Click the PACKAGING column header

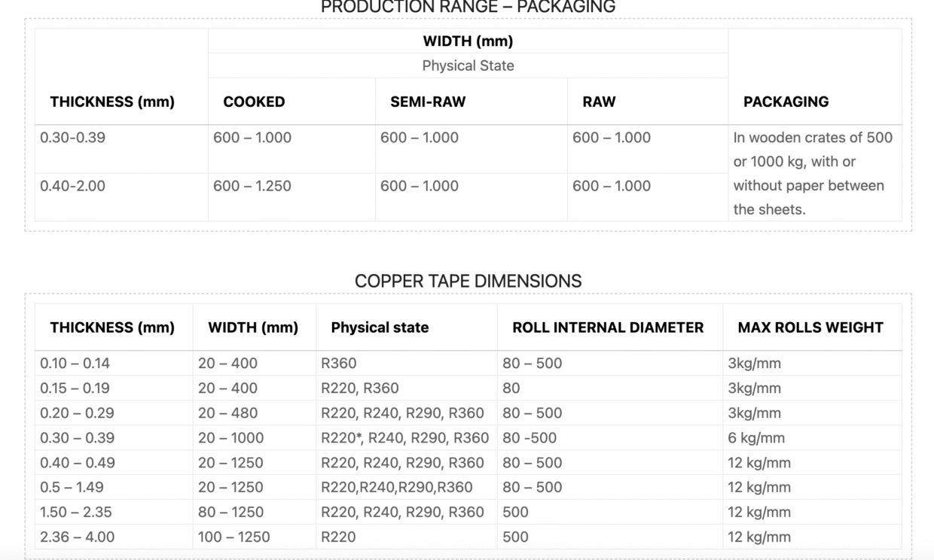(x=786, y=102)
